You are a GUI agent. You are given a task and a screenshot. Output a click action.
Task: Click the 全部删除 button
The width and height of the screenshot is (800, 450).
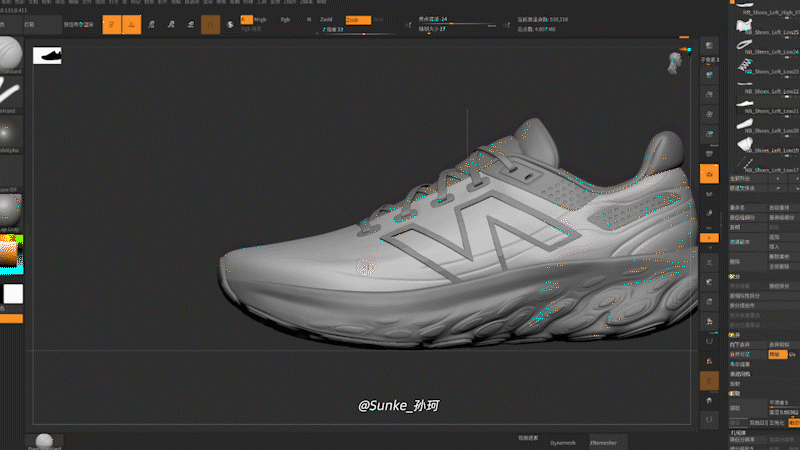click(784, 266)
